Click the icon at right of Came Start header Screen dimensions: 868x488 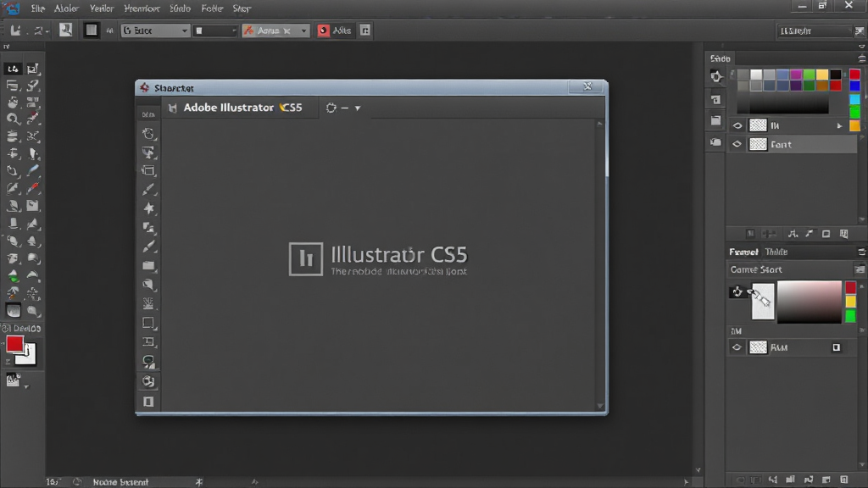coord(860,269)
